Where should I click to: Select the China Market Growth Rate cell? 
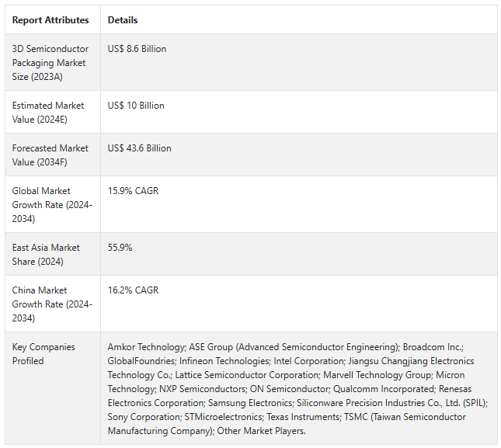(x=53, y=304)
